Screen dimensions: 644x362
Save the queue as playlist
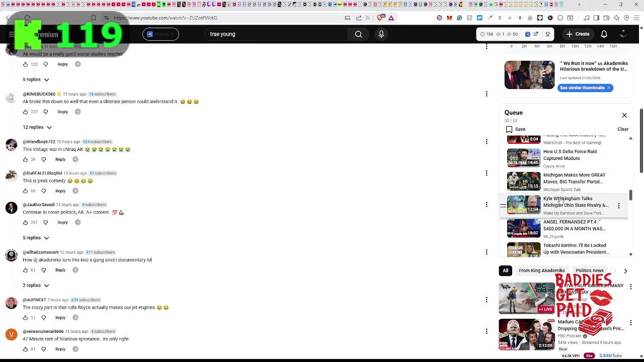[516, 129]
